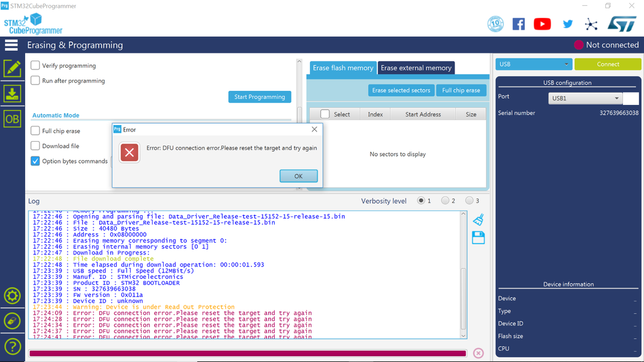Click the Flash size label
This screenshot has width=644, height=362.
pyautogui.click(x=511, y=336)
